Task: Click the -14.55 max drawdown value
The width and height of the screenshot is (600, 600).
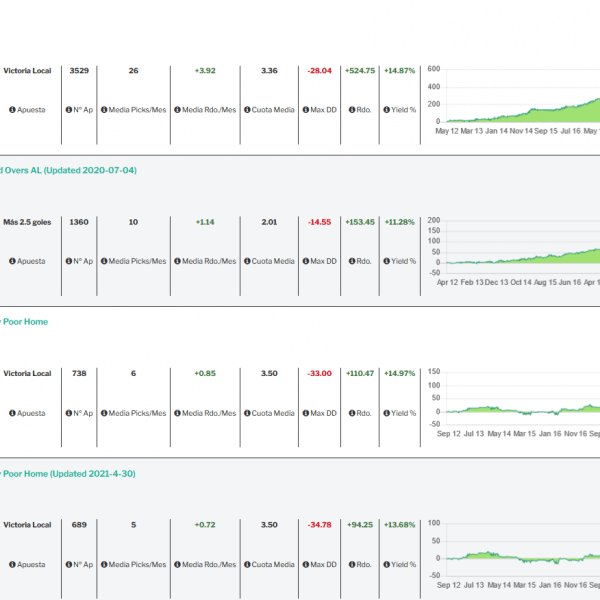Action: (320, 222)
